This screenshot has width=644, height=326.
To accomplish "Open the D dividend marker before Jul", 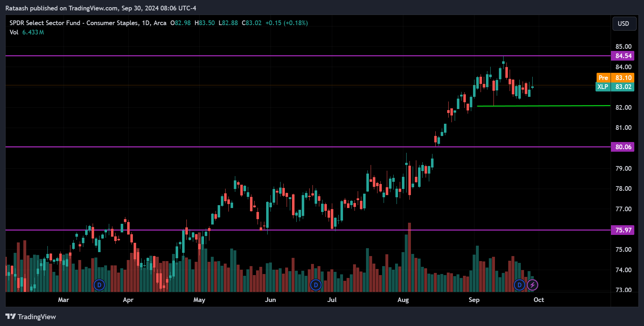I will point(316,285).
